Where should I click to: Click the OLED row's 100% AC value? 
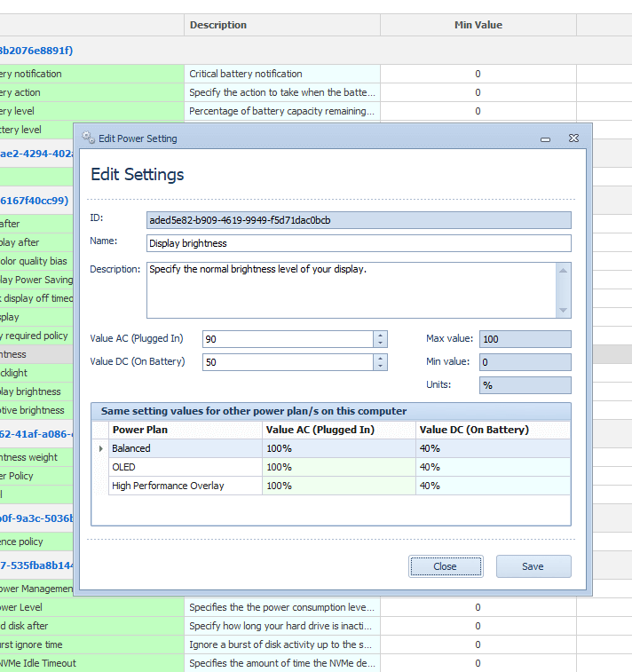pos(339,467)
